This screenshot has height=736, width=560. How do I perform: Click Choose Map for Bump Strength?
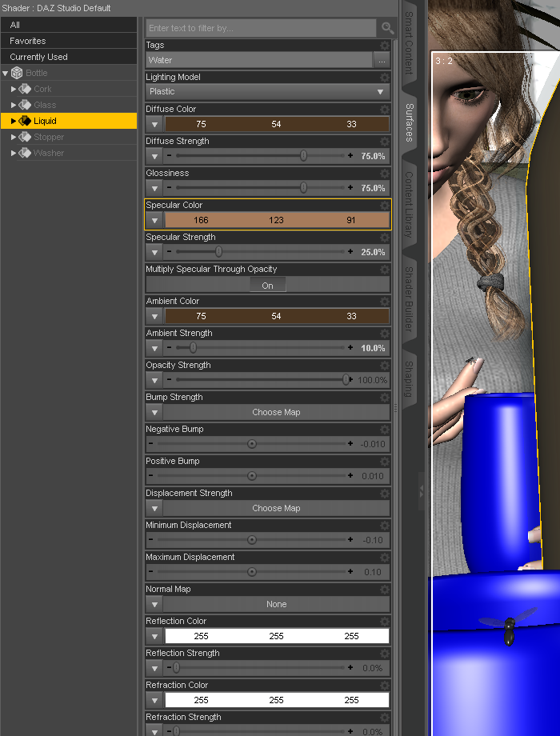[276, 412]
